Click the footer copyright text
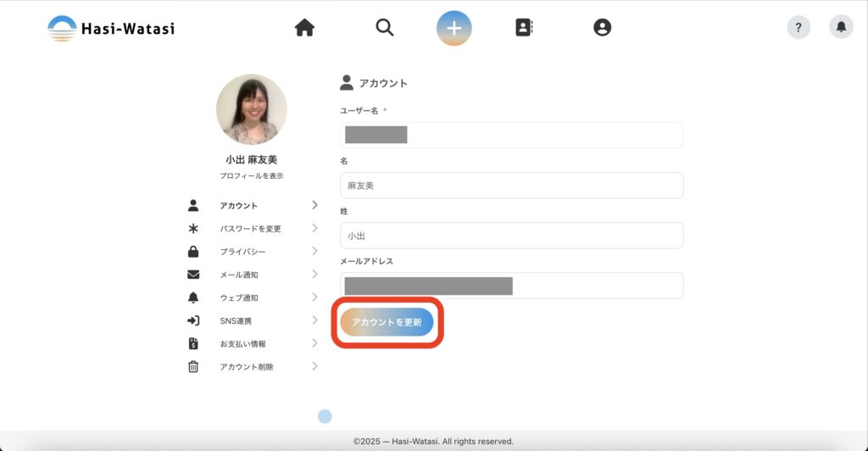 (x=433, y=442)
